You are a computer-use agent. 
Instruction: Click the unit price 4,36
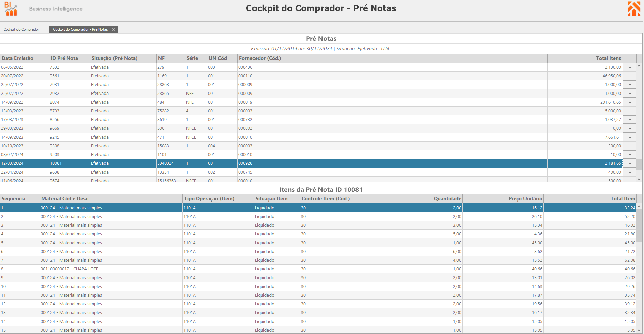[x=538, y=234]
